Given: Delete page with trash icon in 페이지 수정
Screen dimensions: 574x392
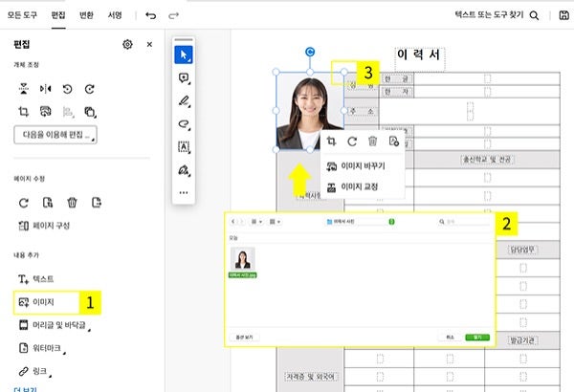Looking at the screenshot, I should click(72, 203).
